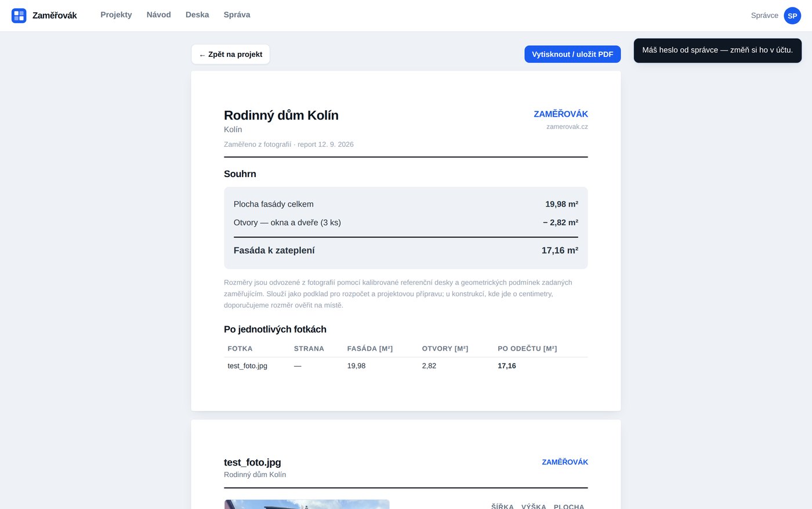
Task: Click the 17,16 cell in the table
Action: pyautogui.click(x=507, y=366)
